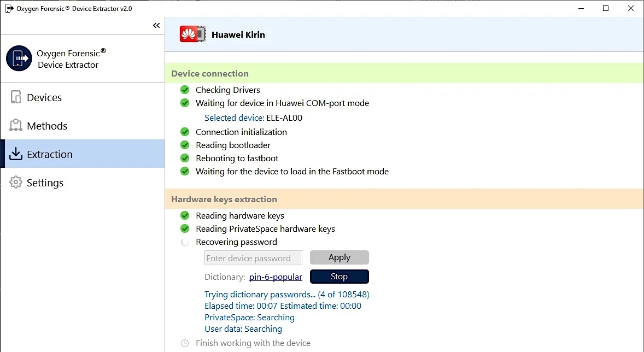Screen dimensions: 644x352
Task: Open the Devices section
Action: coord(83,97)
